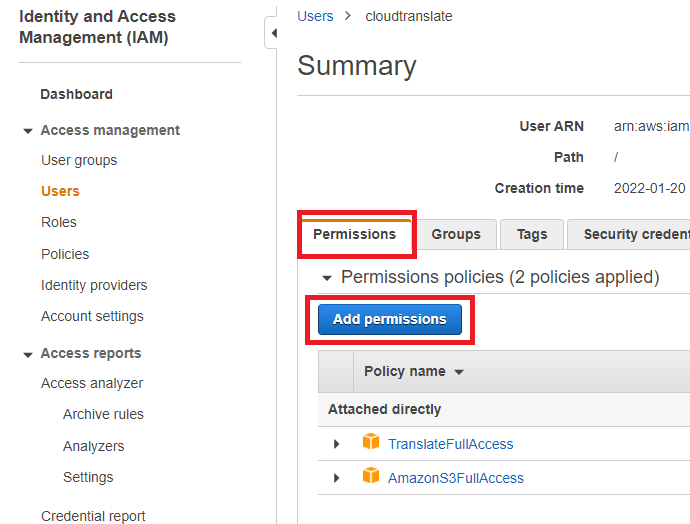The height and width of the screenshot is (524, 690).
Task: Expand the TranslateFullAccess policy row
Action: click(x=337, y=444)
